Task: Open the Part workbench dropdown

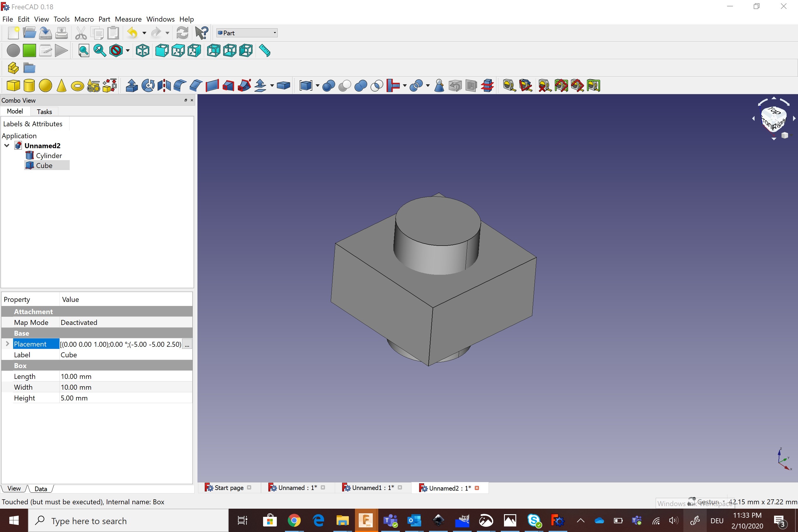Action: [x=247, y=33]
